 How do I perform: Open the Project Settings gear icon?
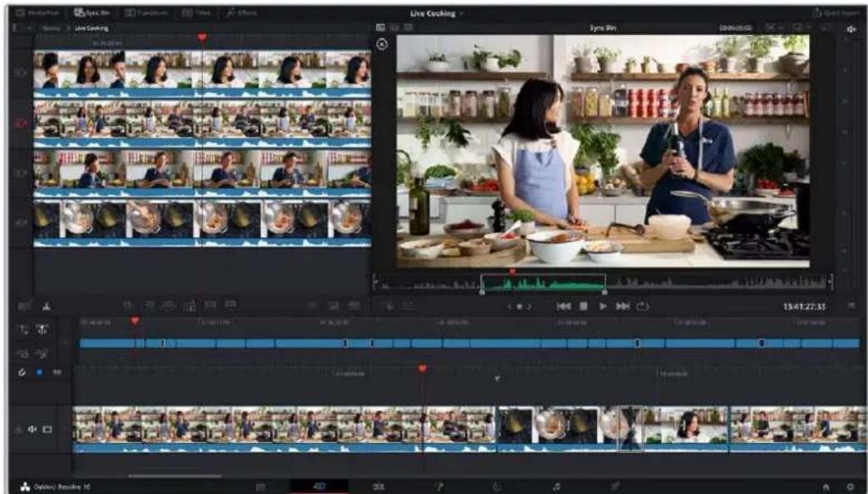click(x=851, y=487)
